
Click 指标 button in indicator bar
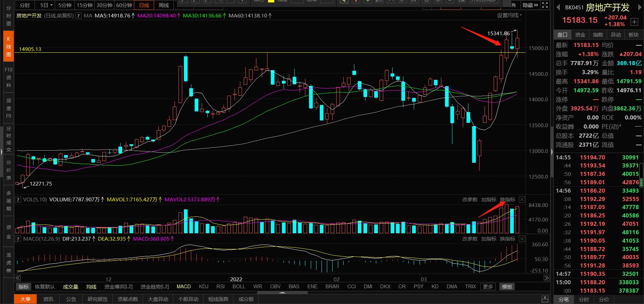(x=23, y=287)
